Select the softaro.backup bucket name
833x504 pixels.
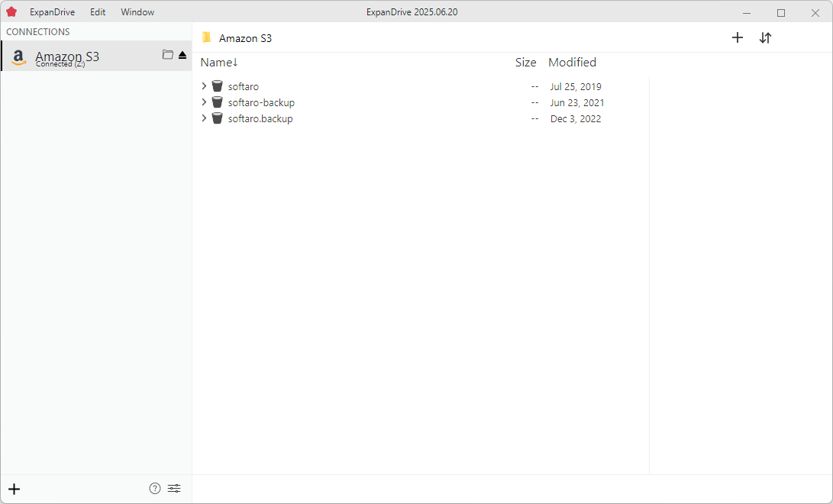(260, 118)
